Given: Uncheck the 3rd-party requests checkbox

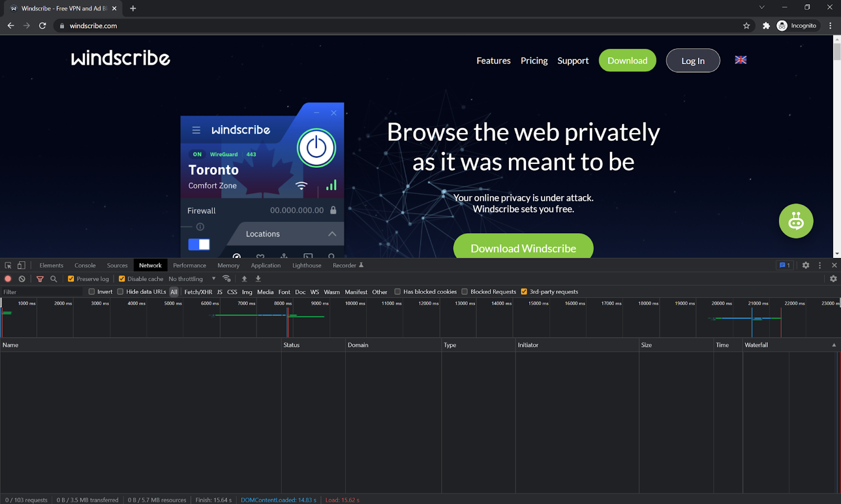Looking at the screenshot, I should point(524,292).
